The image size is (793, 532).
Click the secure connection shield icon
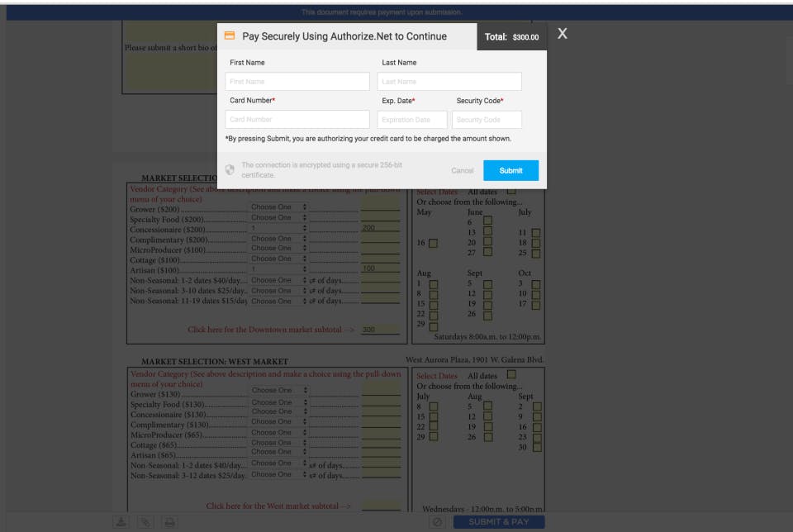[x=230, y=169]
